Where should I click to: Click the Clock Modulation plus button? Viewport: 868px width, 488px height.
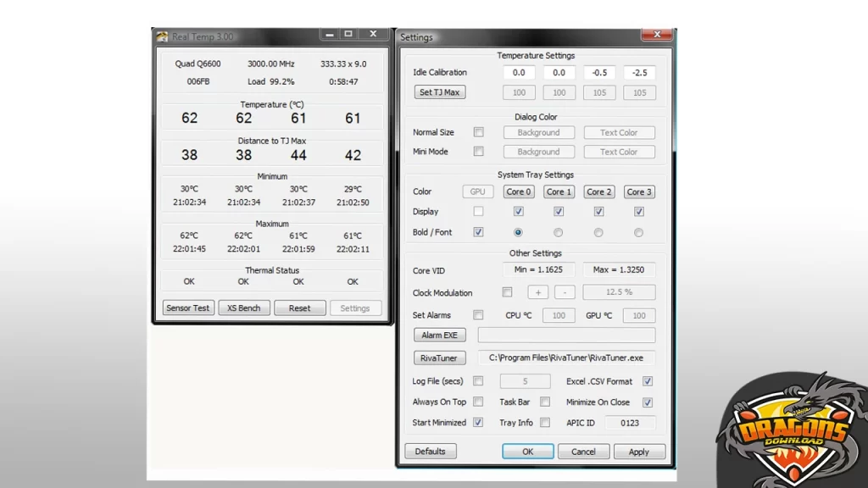click(538, 292)
